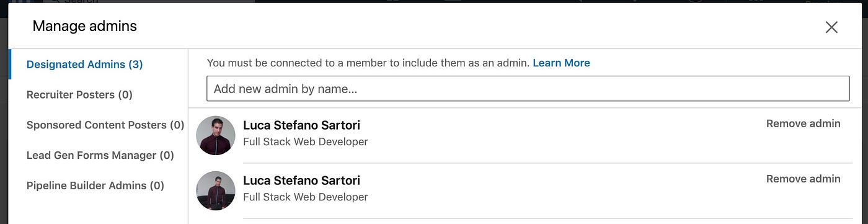868x224 pixels.
Task: Select second admin's Full Stack Web Developer subtitle
Action: pyautogui.click(x=306, y=197)
